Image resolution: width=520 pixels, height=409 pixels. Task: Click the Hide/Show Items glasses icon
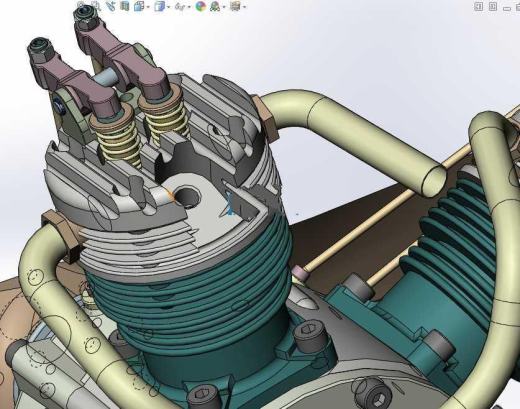point(180,6)
